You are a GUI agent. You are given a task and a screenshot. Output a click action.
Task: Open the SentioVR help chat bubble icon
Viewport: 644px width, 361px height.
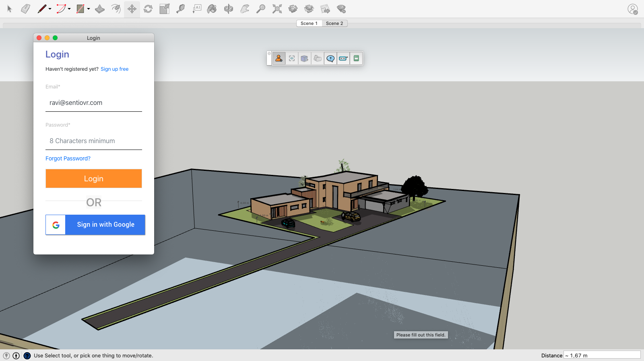pyautogui.click(x=330, y=58)
